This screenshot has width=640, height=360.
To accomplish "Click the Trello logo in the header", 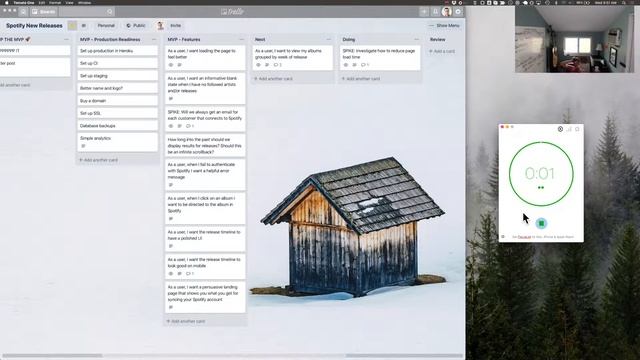I will point(232,12).
